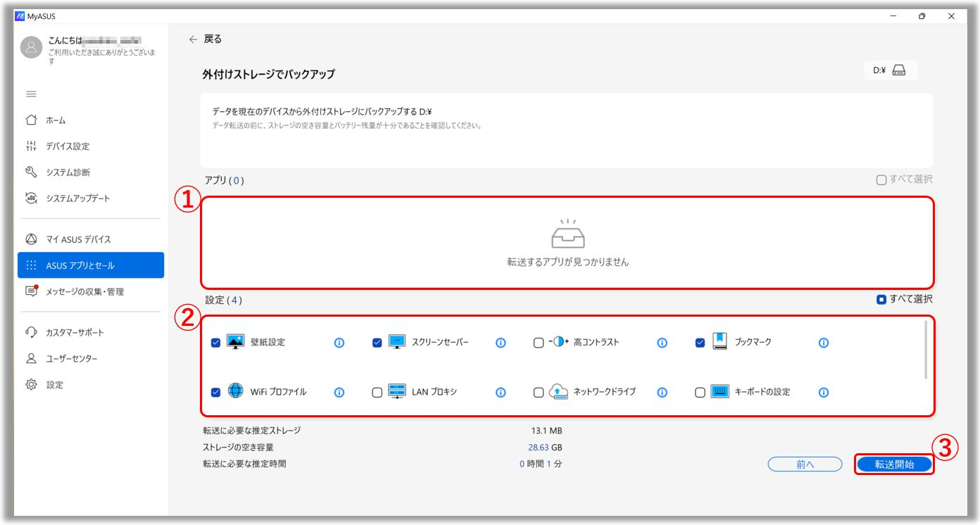
Task: Check the 高コントラスト checkbox
Action: 539,343
